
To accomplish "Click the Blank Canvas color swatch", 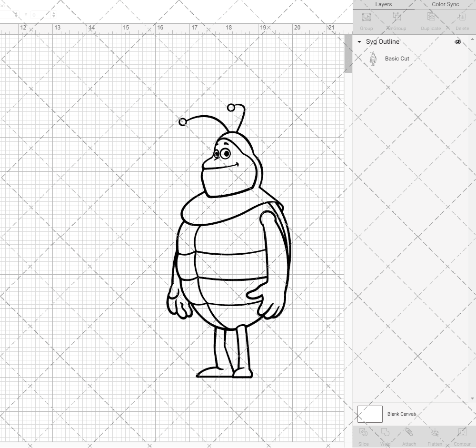I will pos(370,414).
